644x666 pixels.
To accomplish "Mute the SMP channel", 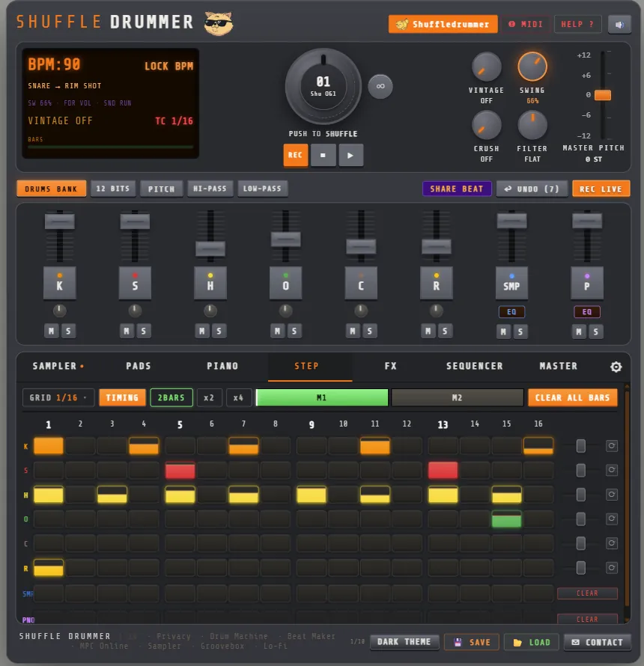I will coord(504,332).
